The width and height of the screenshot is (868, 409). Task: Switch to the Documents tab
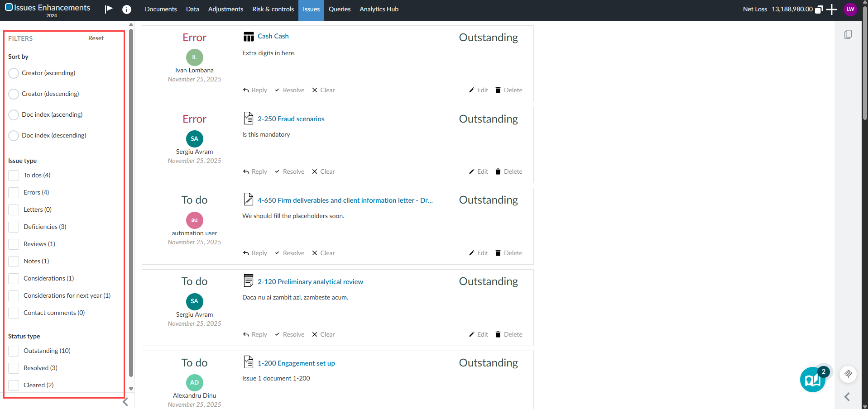(161, 9)
